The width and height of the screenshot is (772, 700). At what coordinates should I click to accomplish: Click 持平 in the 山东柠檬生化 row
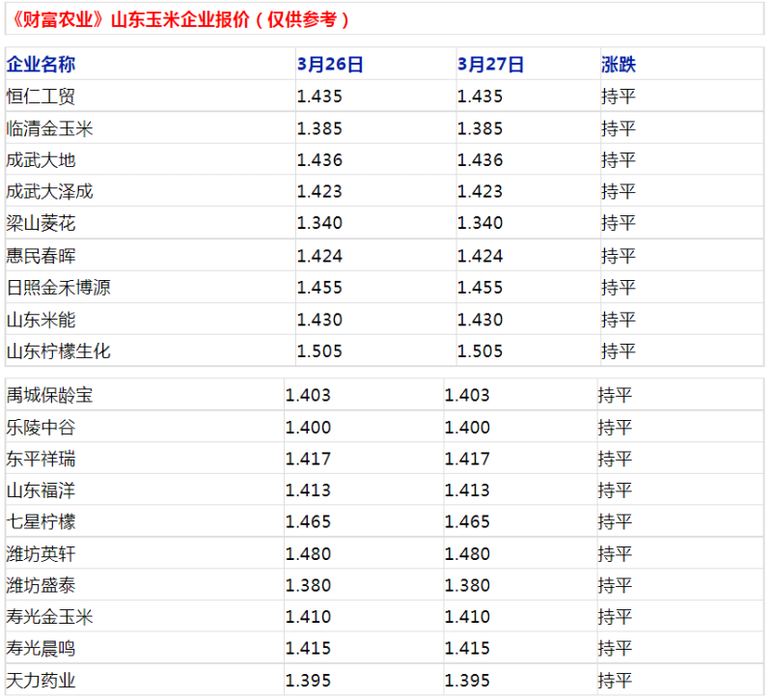619,351
